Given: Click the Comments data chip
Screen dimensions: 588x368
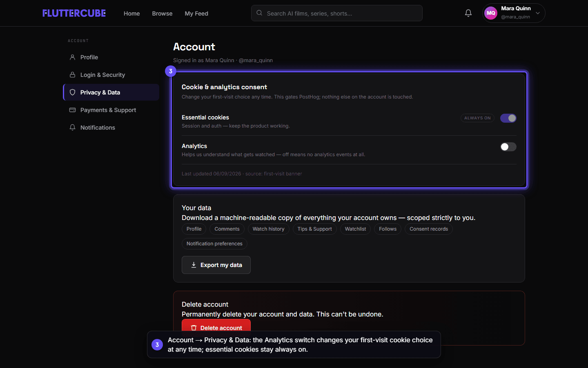Looking at the screenshot, I should point(227,229).
